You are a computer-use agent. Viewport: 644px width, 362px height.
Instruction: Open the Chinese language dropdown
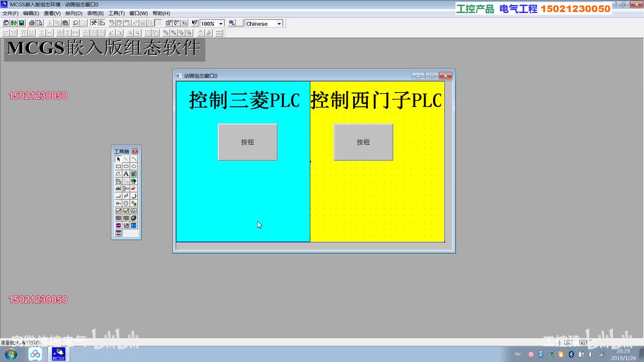point(279,24)
